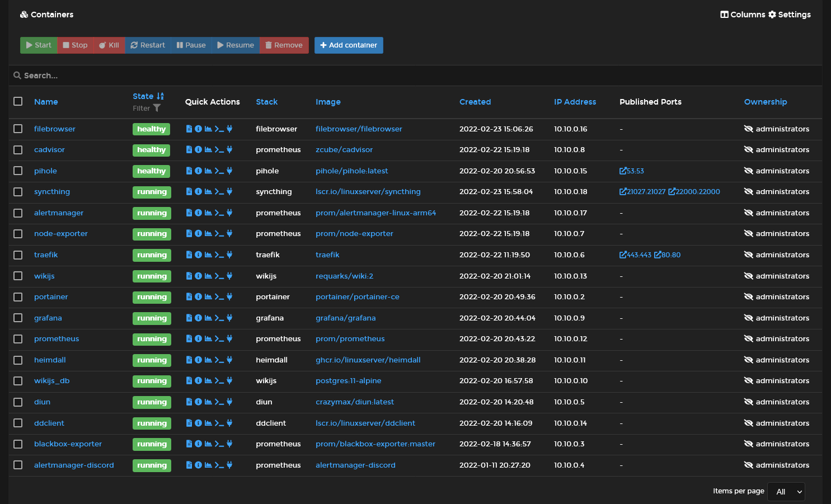The width and height of the screenshot is (831, 504).
Task: Sort the table by Image column
Action: (328, 102)
